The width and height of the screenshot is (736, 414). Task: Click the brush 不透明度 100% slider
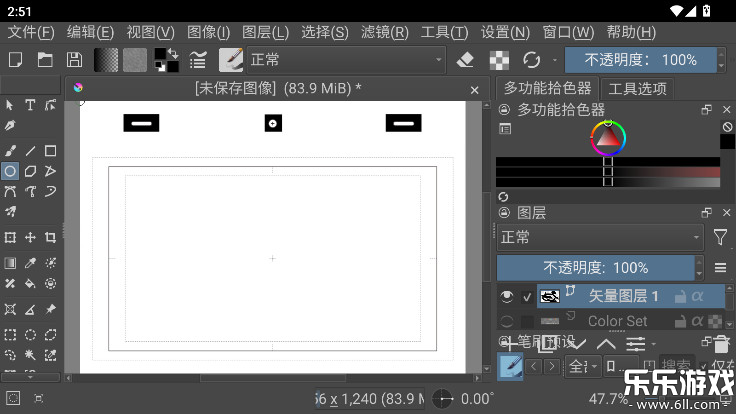[640, 60]
